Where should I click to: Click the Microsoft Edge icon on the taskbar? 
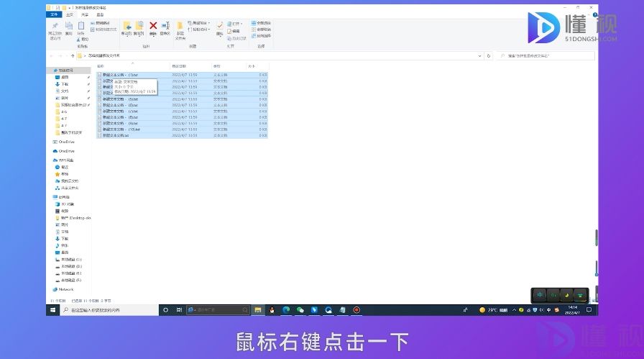pos(286,310)
